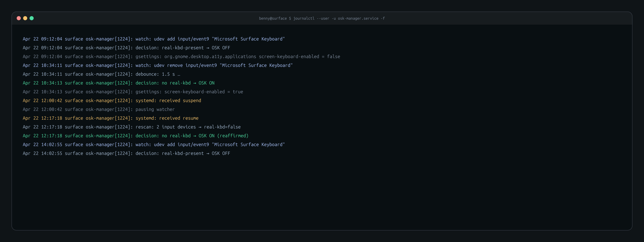Image resolution: width=644 pixels, height=242 pixels.
Task: Click the OSK ON (reaffirmed) decision line
Action: (136, 136)
